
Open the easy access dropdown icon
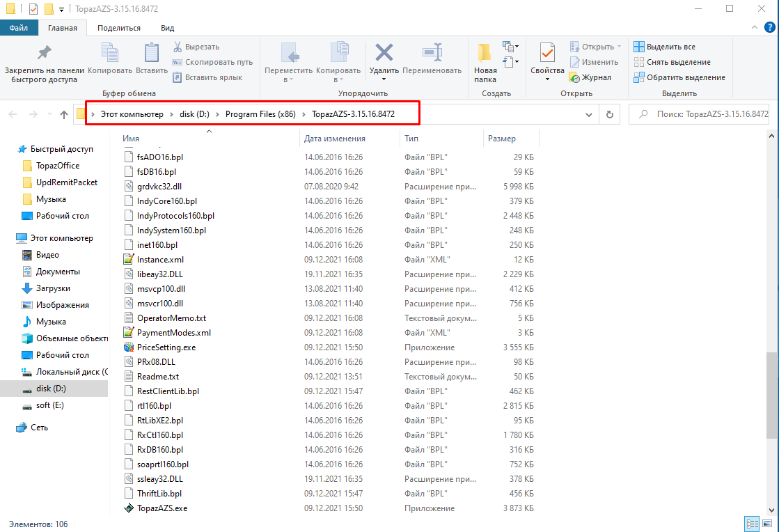point(511,62)
